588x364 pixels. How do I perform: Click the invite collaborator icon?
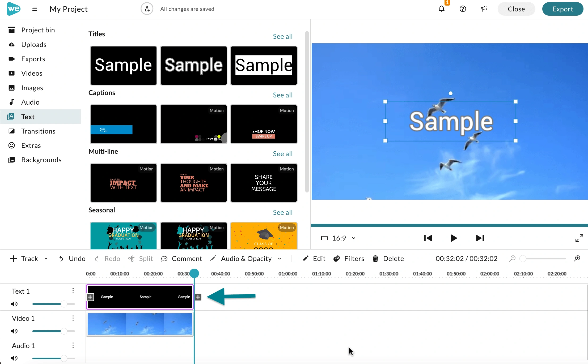point(147,9)
